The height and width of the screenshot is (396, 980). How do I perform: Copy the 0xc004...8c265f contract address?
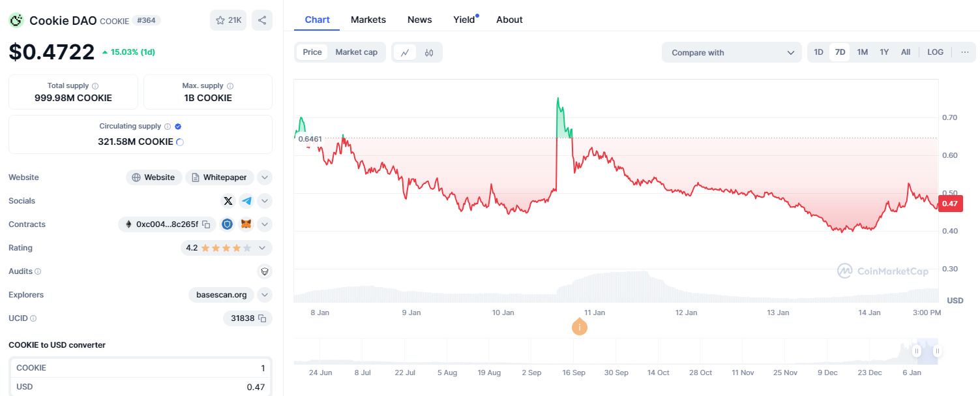click(206, 224)
